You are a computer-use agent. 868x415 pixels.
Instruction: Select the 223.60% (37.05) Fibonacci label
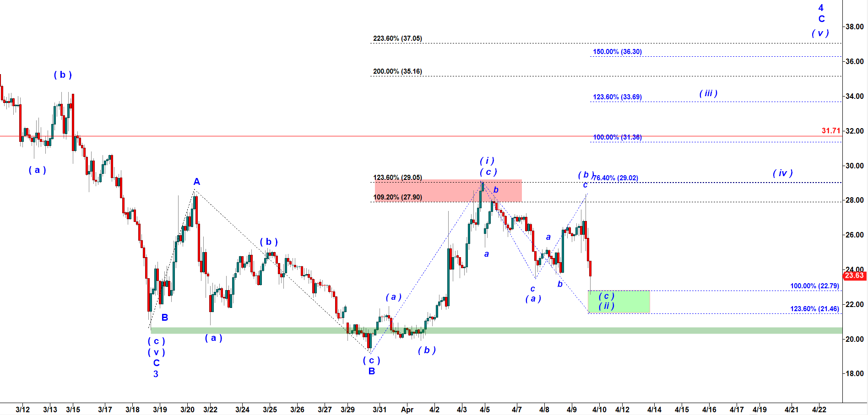pyautogui.click(x=397, y=38)
